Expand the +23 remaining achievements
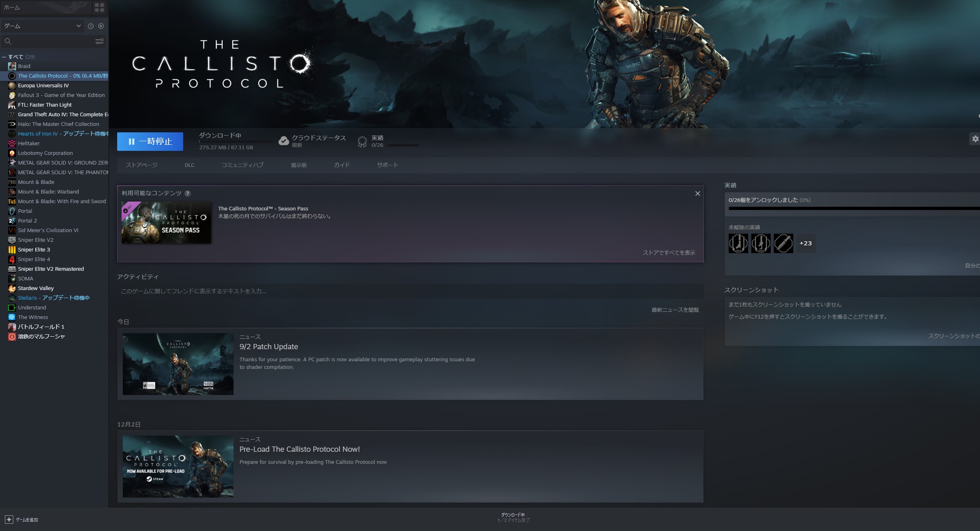Viewport: 980px width, 531px height. coord(805,243)
